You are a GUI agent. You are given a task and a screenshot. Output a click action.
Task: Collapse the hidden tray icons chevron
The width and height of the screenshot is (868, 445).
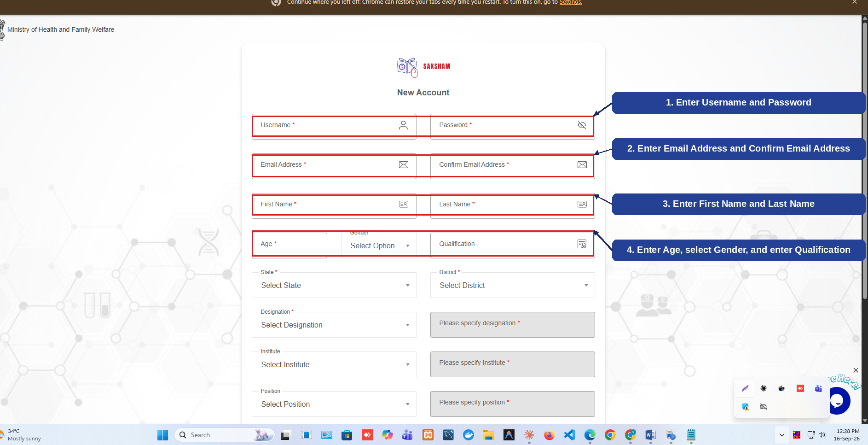point(781,435)
